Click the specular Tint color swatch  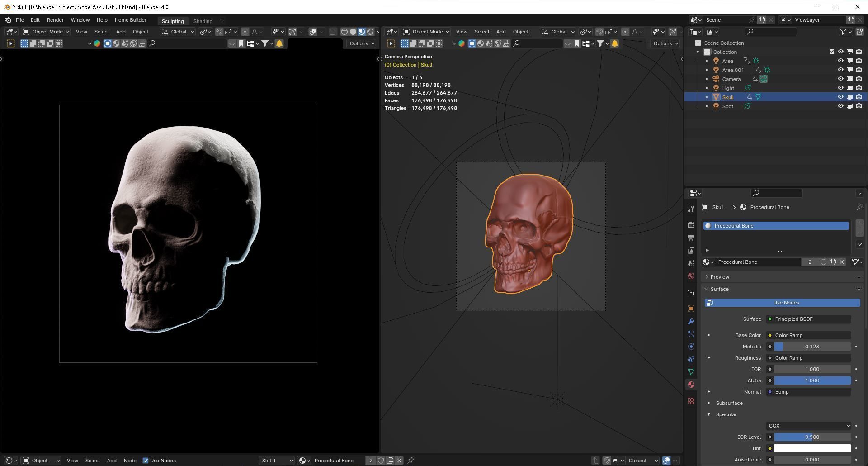tap(812, 448)
